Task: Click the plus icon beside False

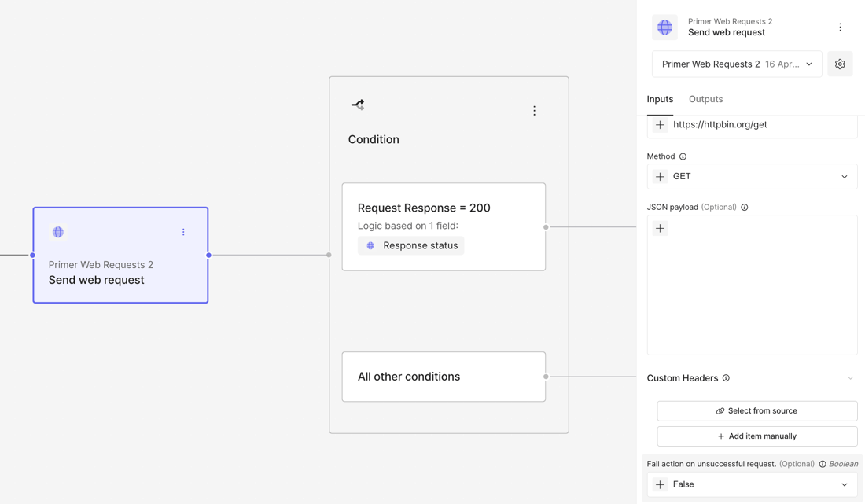Action: pyautogui.click(x=660, y=484)
